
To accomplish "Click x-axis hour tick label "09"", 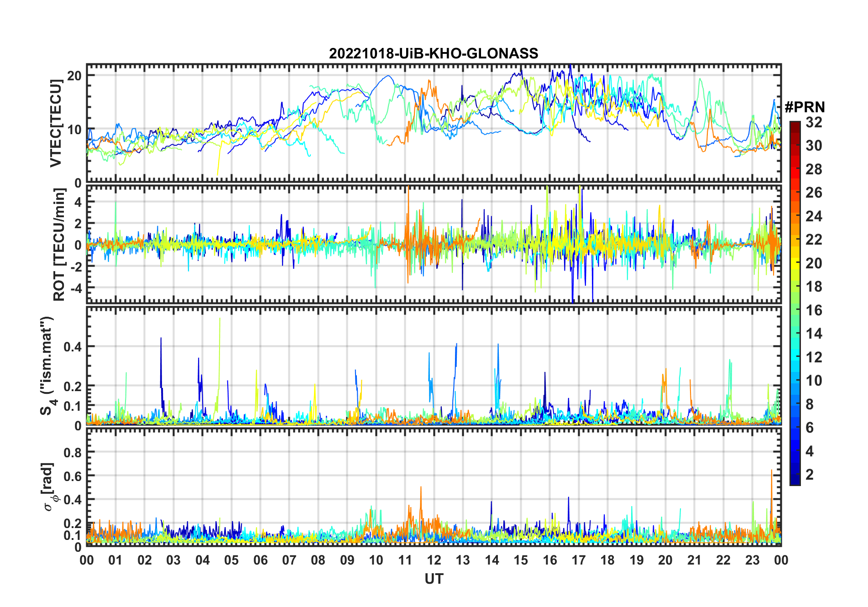I will click(347, 560).
